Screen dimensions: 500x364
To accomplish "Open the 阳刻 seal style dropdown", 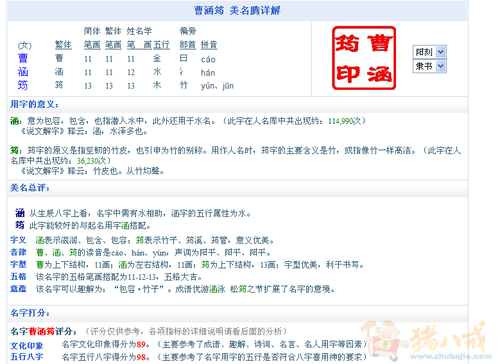I will [x=429, y=52].
